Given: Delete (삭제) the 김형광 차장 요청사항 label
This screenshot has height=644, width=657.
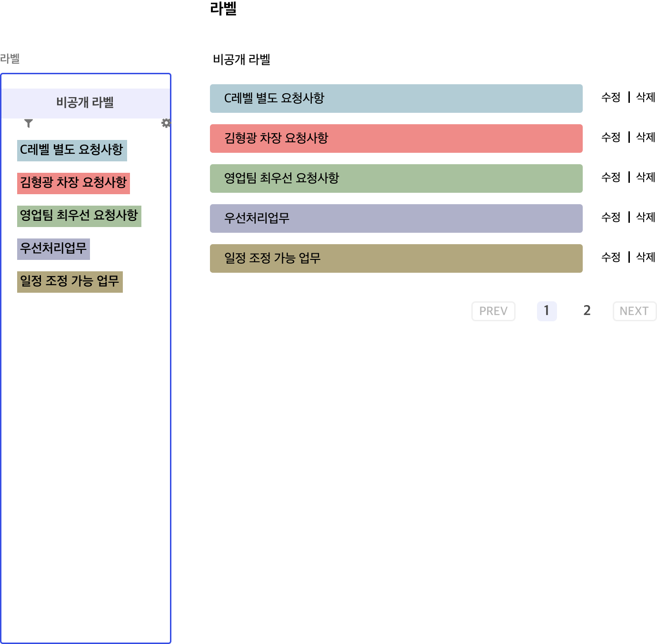Looking at the screenshot, I should point(646,138).
